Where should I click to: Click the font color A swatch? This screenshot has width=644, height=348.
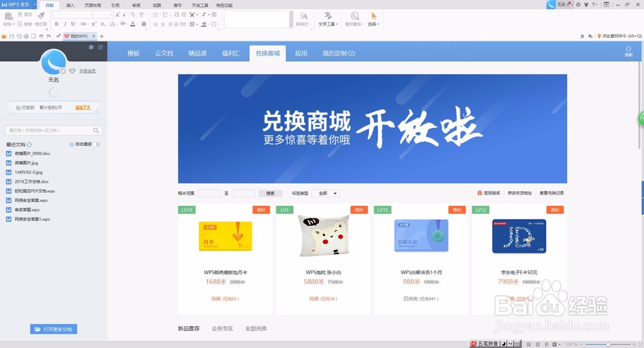133,24
